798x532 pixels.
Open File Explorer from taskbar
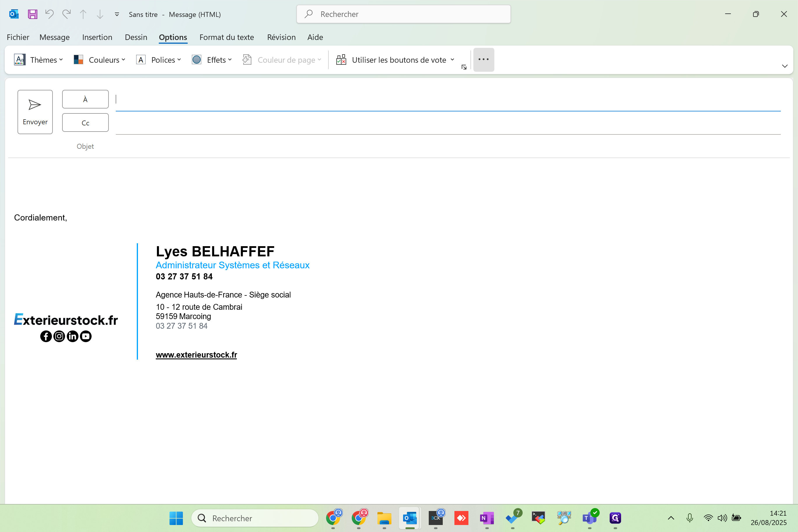(x=384, y=518)
